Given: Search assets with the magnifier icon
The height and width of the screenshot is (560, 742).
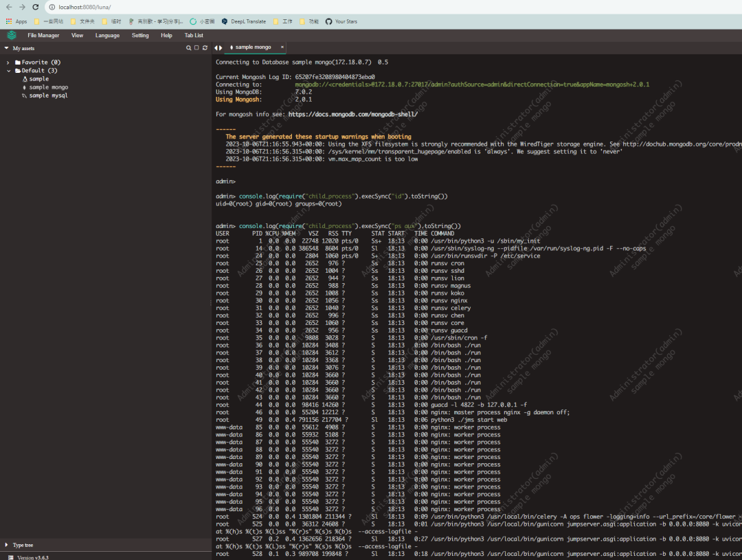Looking at the screenshot, I should 189,48.
